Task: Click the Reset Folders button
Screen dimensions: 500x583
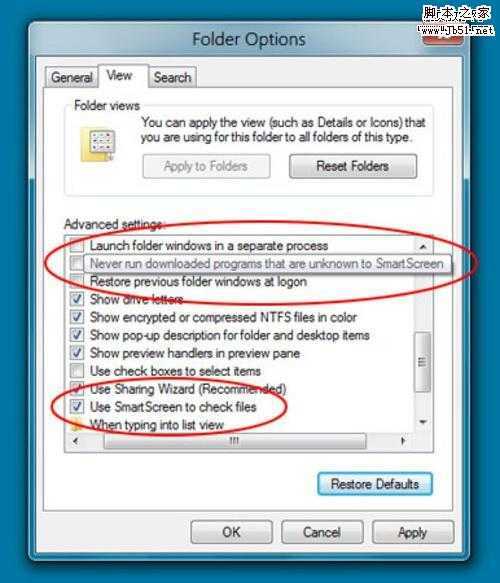Action: click(x=353, y=166)
